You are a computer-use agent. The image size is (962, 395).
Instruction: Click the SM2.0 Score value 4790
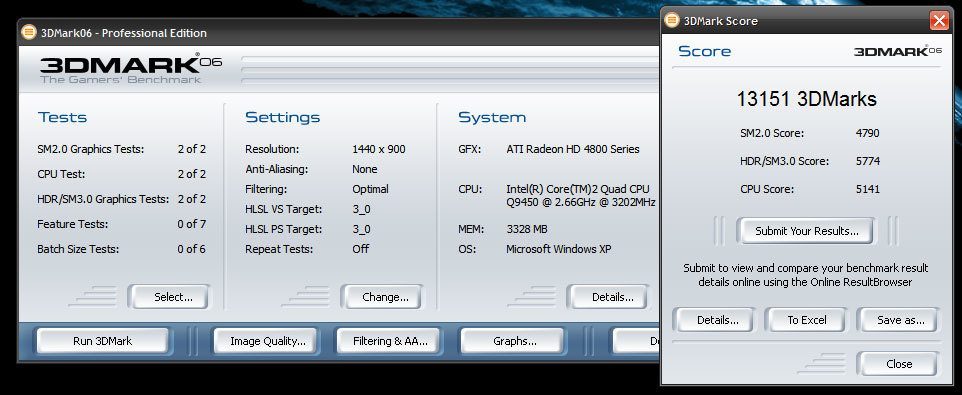pyautogui.click(x=868, y=132)
